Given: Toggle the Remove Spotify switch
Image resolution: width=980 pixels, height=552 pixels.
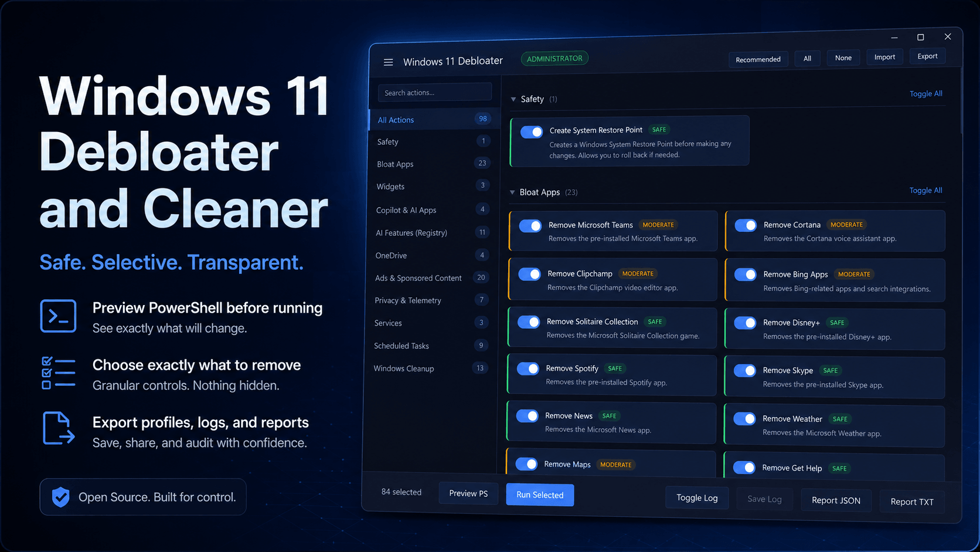Looking at the screenshot, I should click(x=528, y=369).
